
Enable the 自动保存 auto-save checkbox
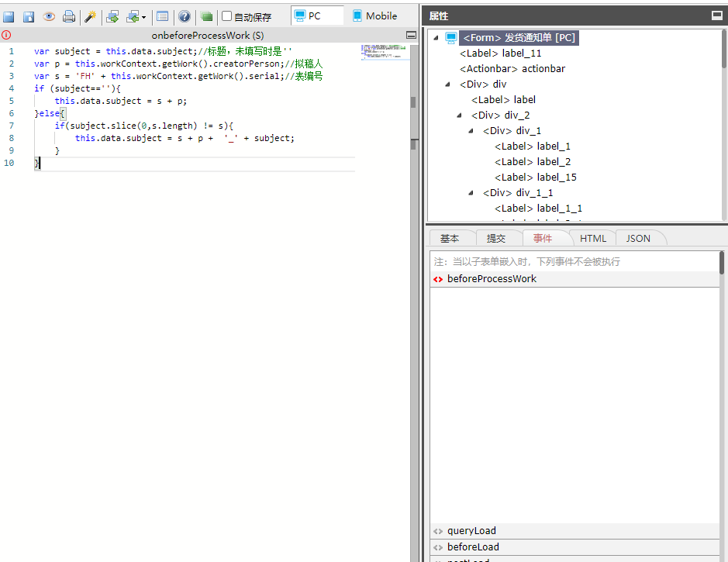(x=227, y=16)
